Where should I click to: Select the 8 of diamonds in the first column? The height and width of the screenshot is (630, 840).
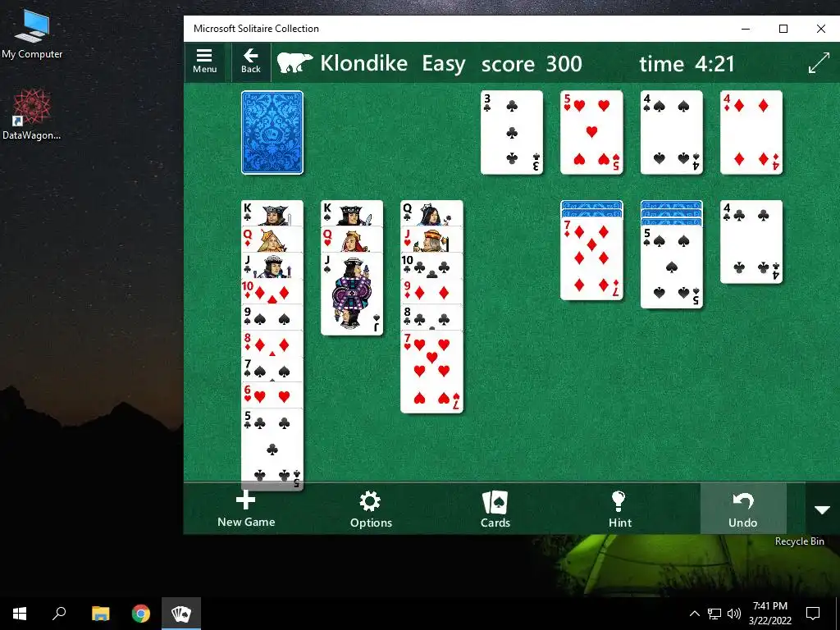pyautogui.click(x=272, y=344)
